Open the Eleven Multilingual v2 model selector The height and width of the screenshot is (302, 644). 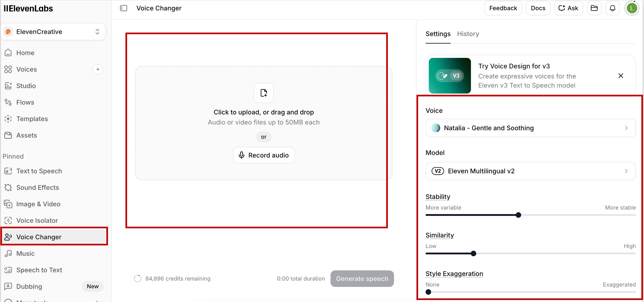point(530,171)
